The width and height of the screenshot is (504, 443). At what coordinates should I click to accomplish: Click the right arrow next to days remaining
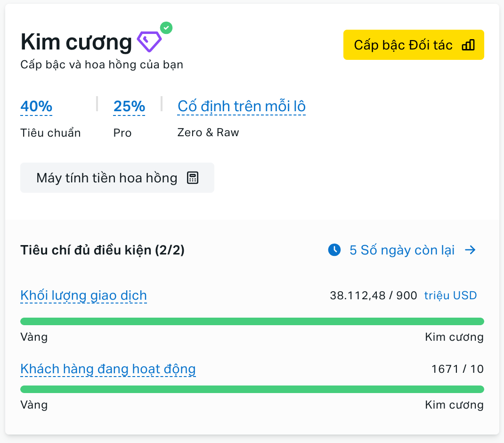[x=470, y=250]
